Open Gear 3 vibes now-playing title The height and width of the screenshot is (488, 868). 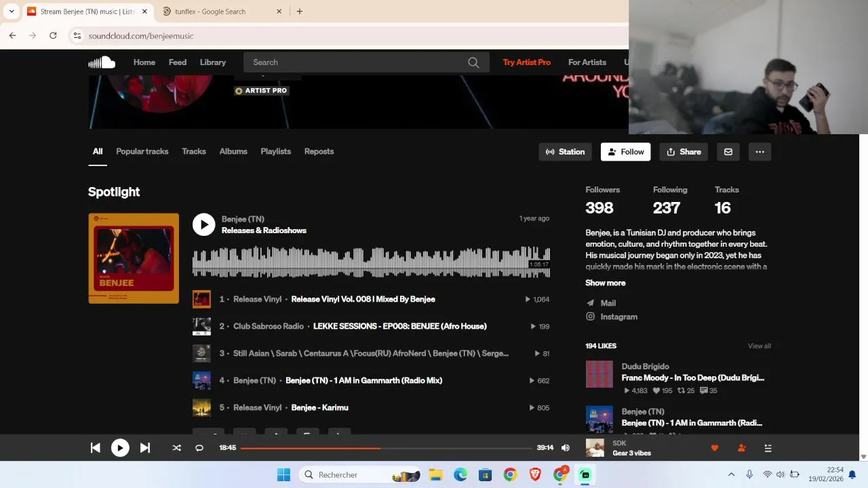(632, 453)
